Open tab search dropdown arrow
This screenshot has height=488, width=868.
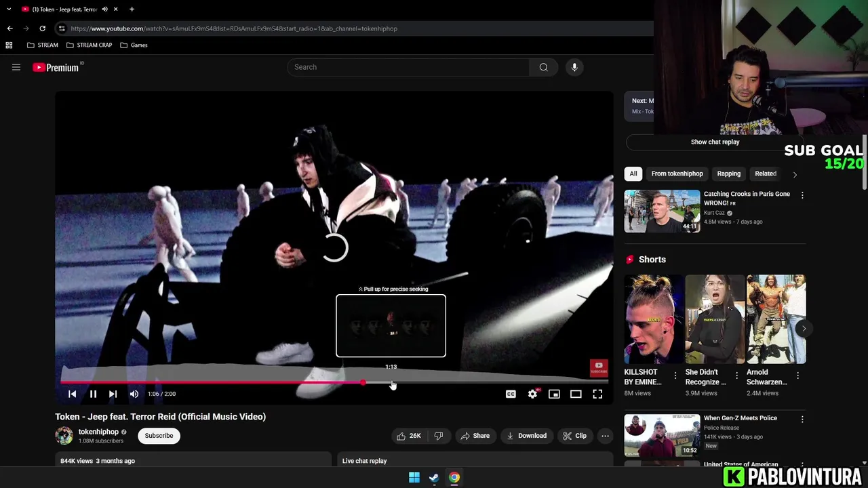(9, 9)
